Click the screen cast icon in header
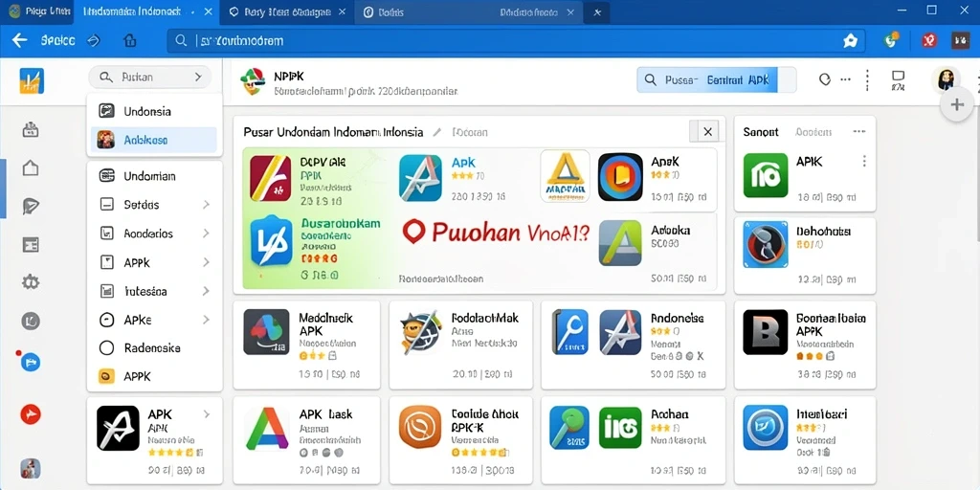Image resolution: width=980 pixels, height=490 pixels. [x=898, y=80]
